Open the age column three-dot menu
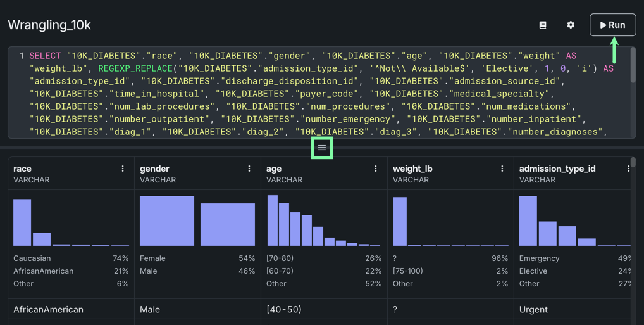The height and width of the screenshot is (325, 644). [376, 169]
